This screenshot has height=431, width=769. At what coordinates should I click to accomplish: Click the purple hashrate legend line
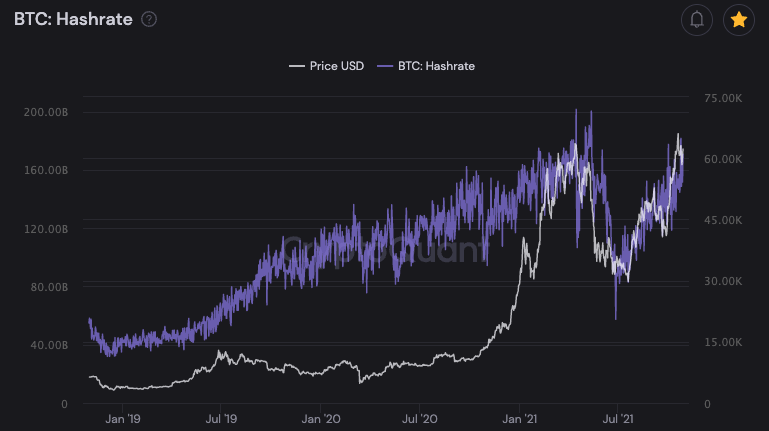tap(385, 66)
